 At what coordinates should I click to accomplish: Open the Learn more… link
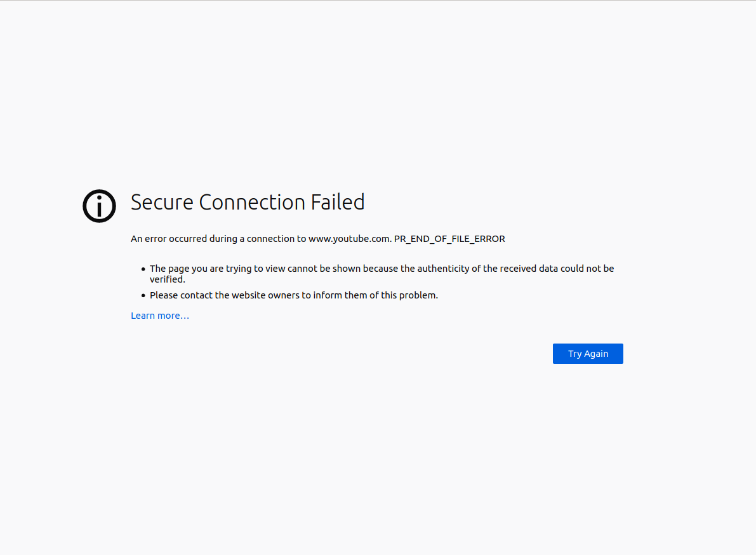pyautogui.click(x=160, y=316)
